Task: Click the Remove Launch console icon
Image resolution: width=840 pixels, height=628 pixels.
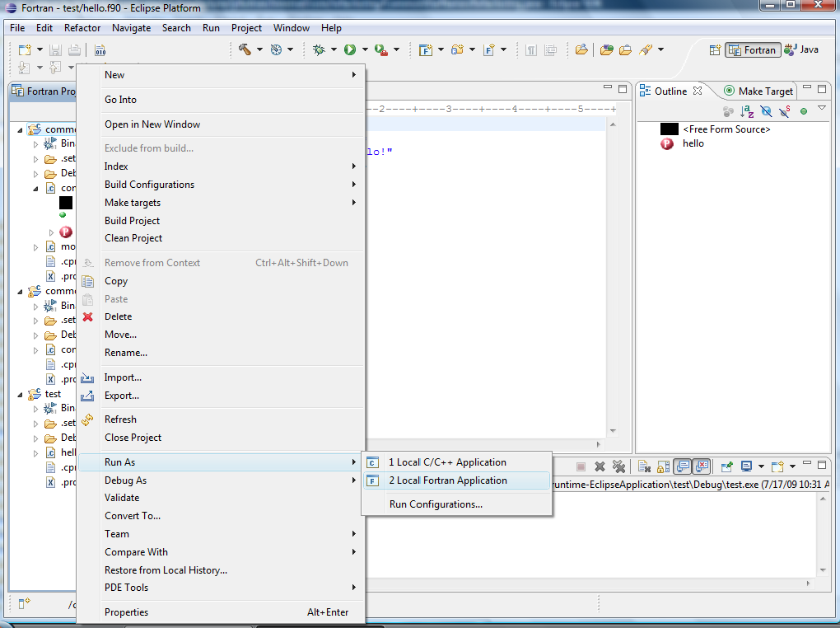Action: click(600, 466)
